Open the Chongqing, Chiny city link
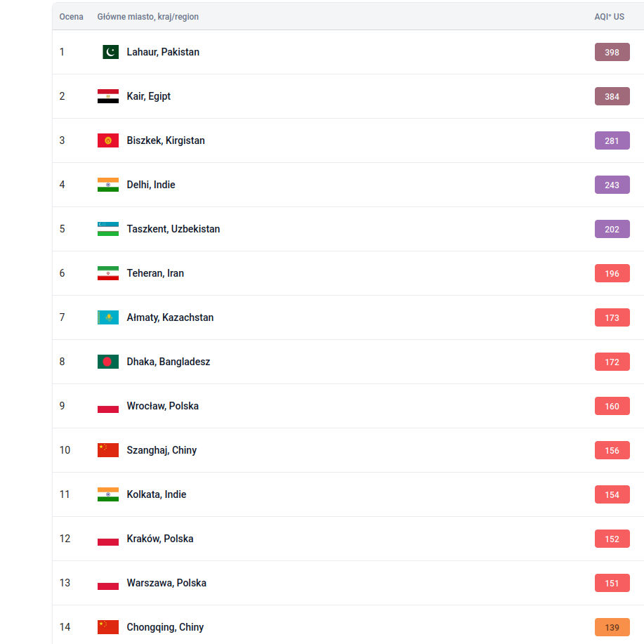 click(x=165, y=627)
